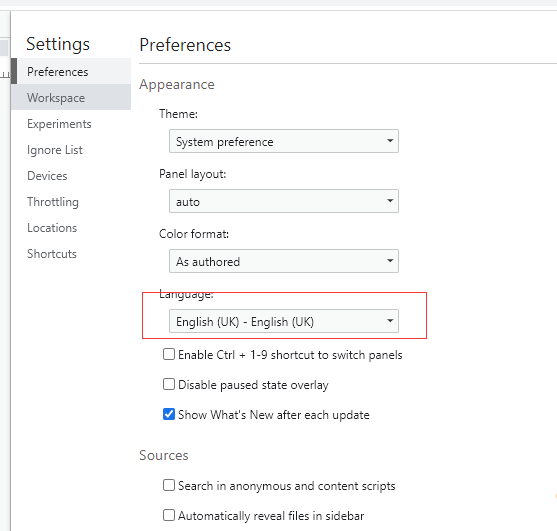Click the arrow on As authored dropdown

tap(390, 261)
